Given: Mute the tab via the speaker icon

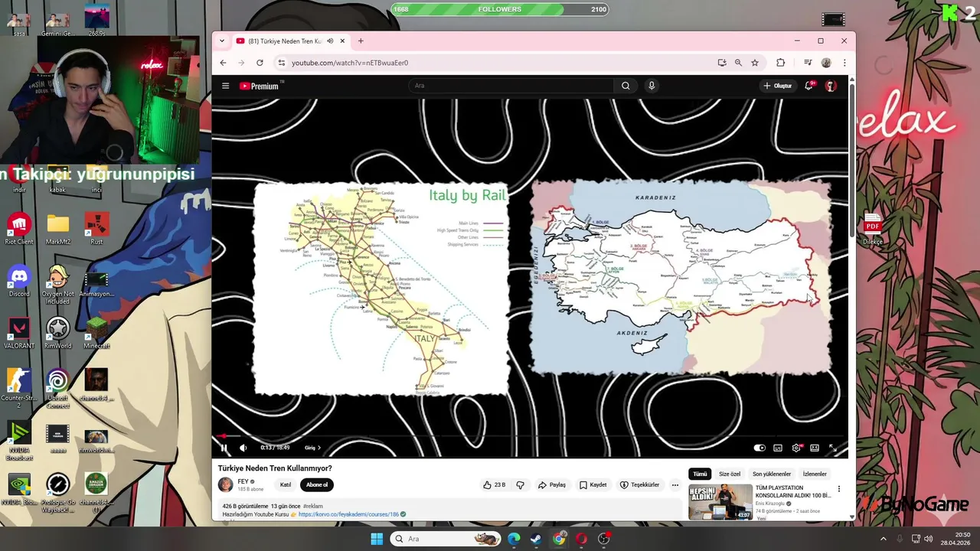Looking at the screenshot, I should point(330,41).
